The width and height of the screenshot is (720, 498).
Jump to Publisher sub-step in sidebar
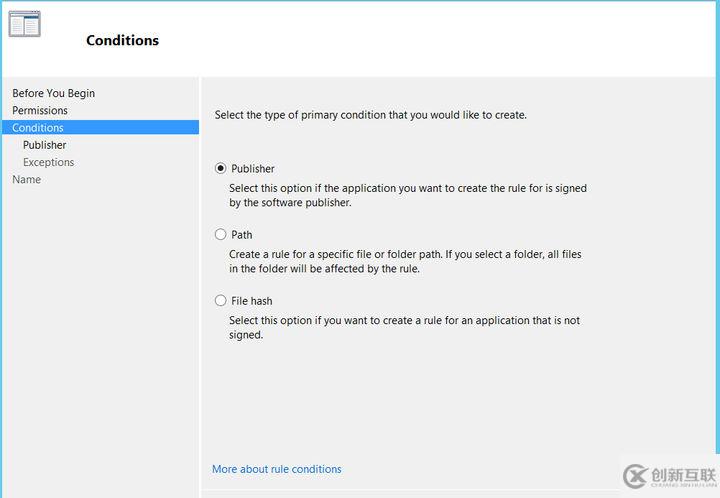tap(45, 145)
